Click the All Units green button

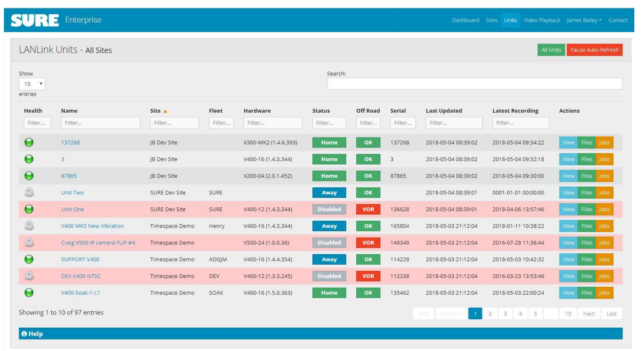(551, 50)
